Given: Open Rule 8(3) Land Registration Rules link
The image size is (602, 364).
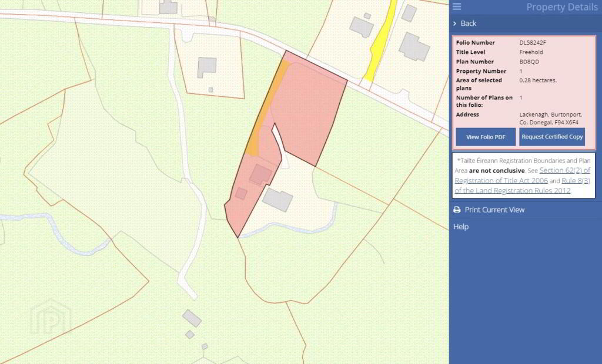Looking at the screenshot, I should tap(523, 186).
